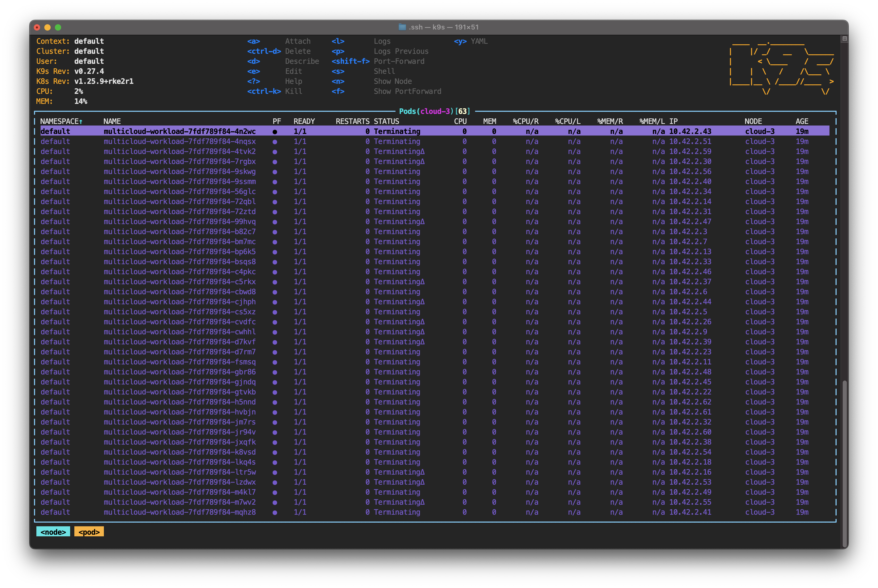Click IP address 10.42.2.43

coord(690,132)
